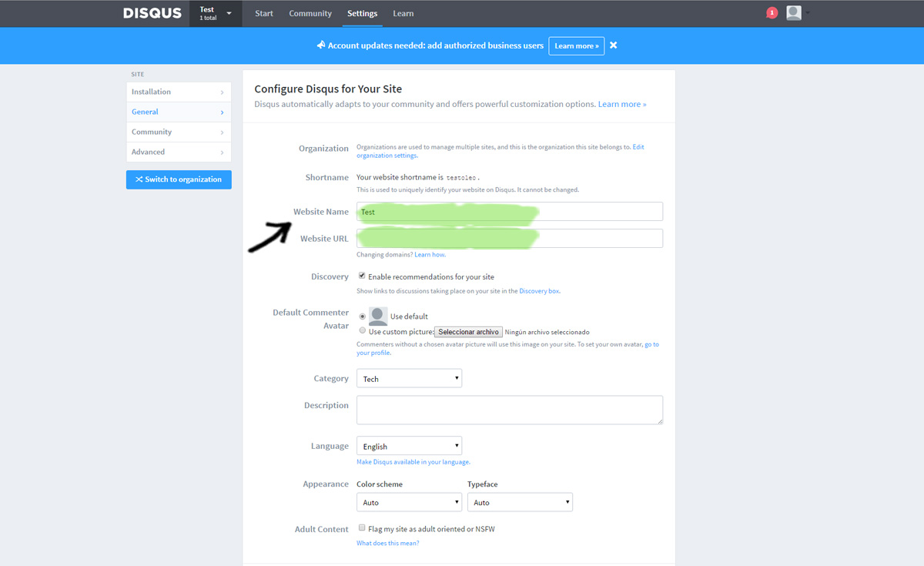Open the Typeface dropdown
This screenshot has height=566, width=924.
pyautogui.click(x=520, y=502)
